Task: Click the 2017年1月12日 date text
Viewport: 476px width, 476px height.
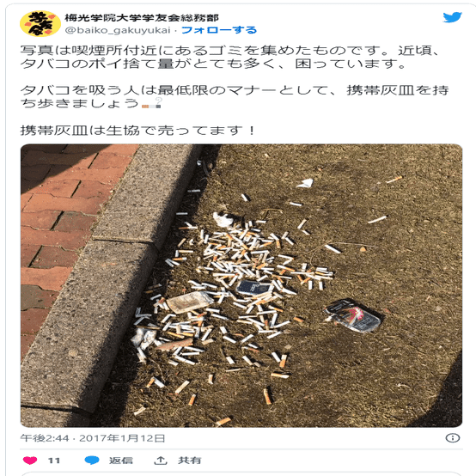Action: (x=122, y=438)
